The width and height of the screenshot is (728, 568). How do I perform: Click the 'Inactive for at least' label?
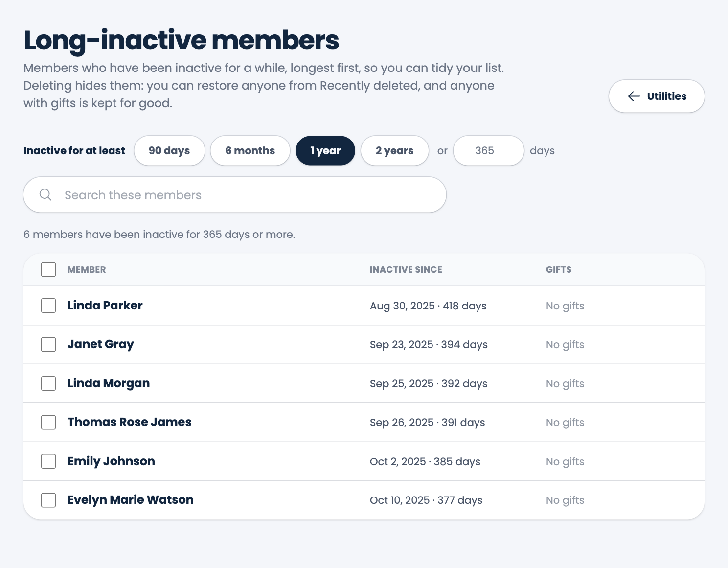pos(74,151)
